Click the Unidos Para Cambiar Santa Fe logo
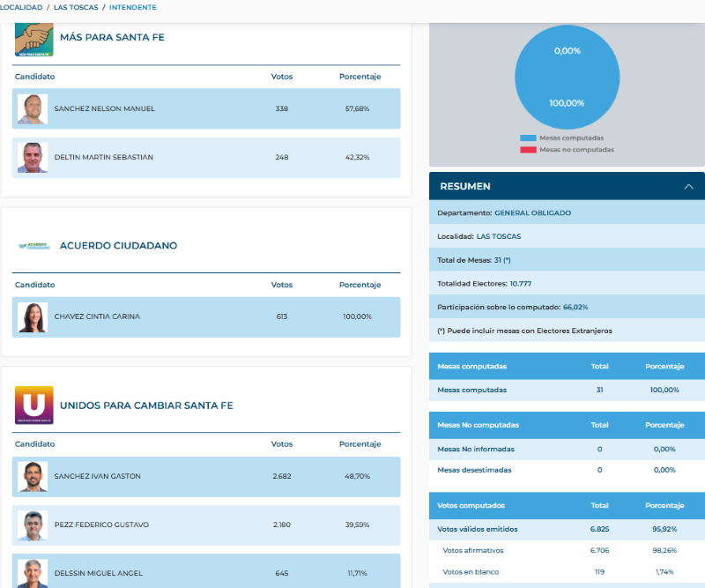This screenshot has height=588, width=705. (x=33, y=406)
